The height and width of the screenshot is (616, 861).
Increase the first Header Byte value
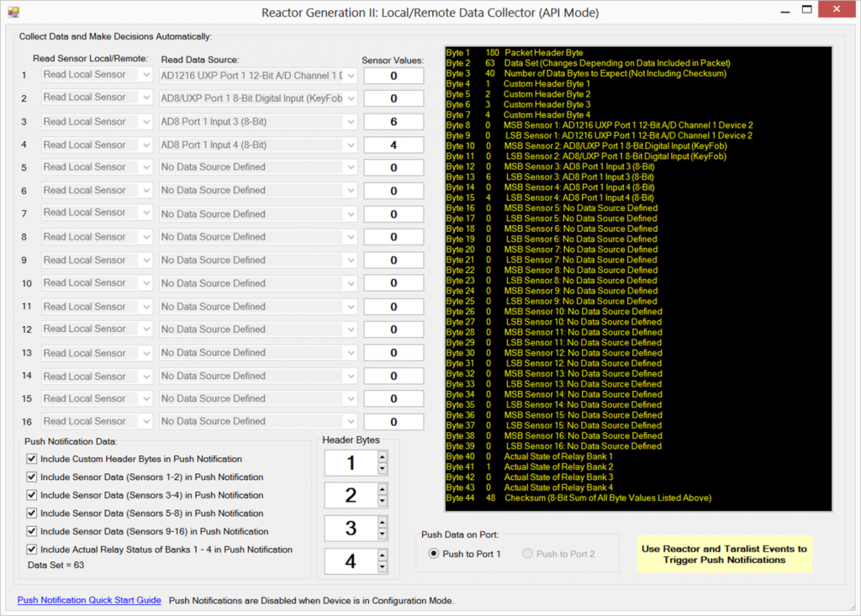click(383, 457)
